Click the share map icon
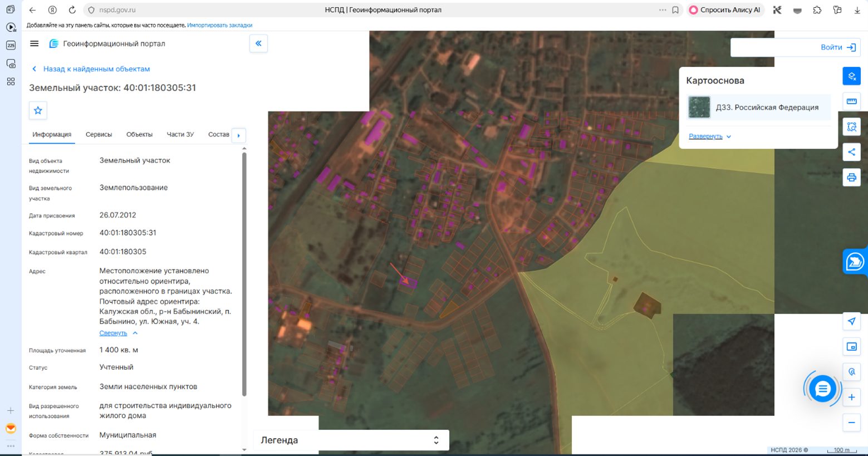Screen dimensions: 868x456 click(x=851, y=152)
